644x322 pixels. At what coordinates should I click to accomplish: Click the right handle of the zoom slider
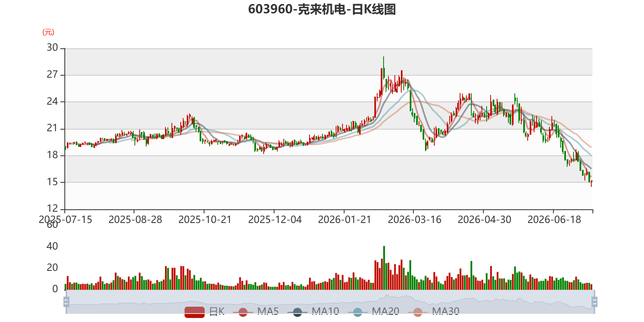tap(594, 301)
